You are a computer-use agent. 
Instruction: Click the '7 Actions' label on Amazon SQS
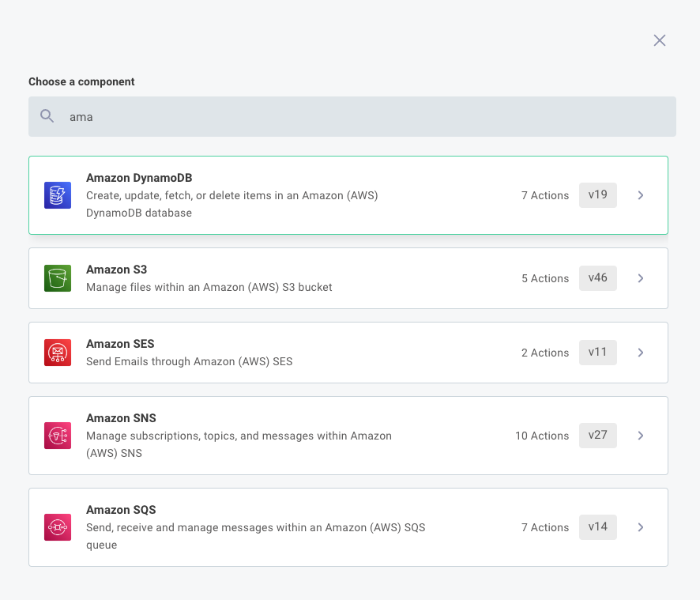545,527
